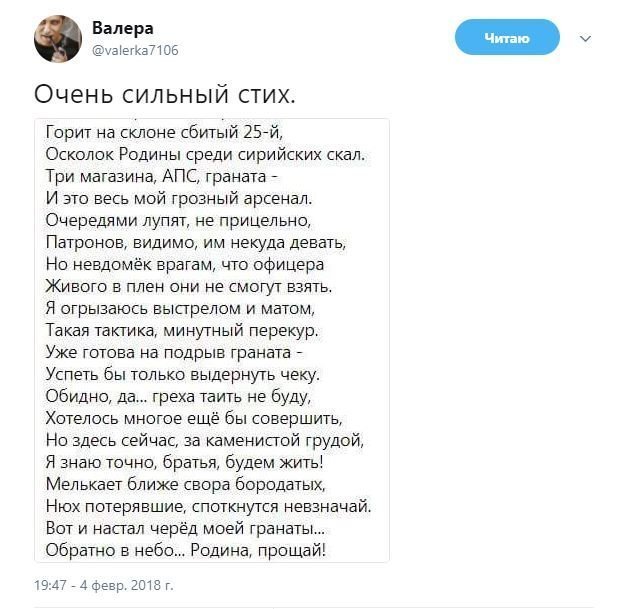Click the tweet text "Очень сильный стих."
The height and width of the screenshot is (609, 626).
coord(165,94)
